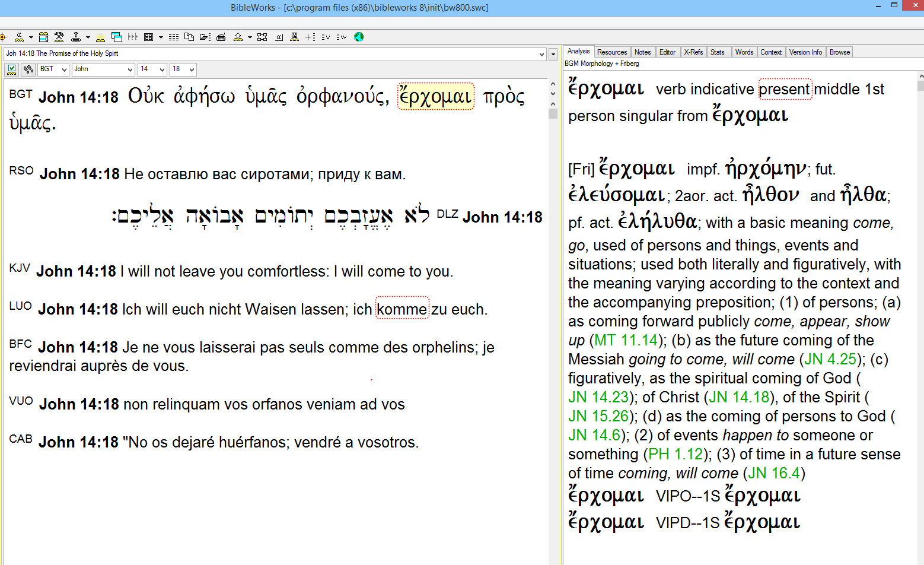
Task: Open the Version Info tab
Action: tap(805, 52)
